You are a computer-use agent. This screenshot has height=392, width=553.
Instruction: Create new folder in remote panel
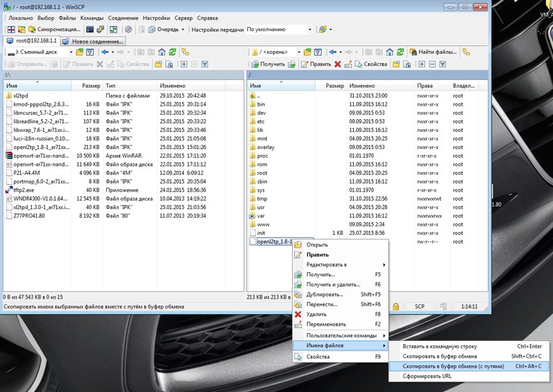click(396, 64)
